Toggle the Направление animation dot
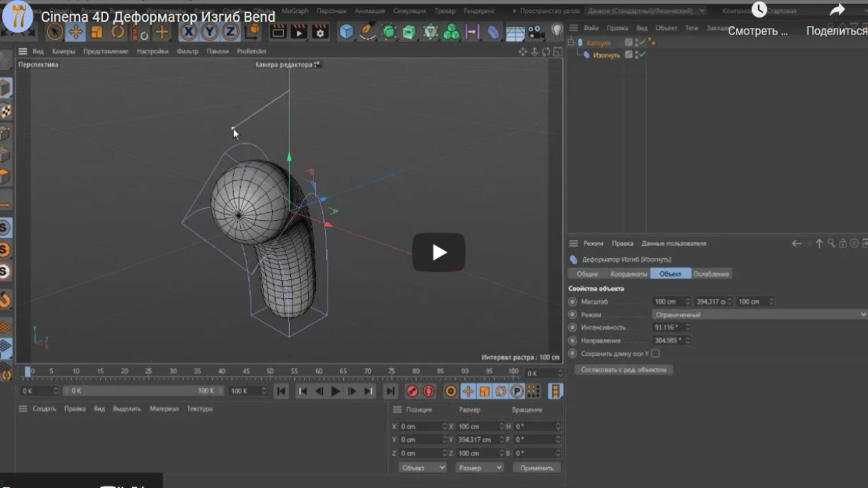The width and height of the screenshot is (868, 488). (x=573, y=340)
